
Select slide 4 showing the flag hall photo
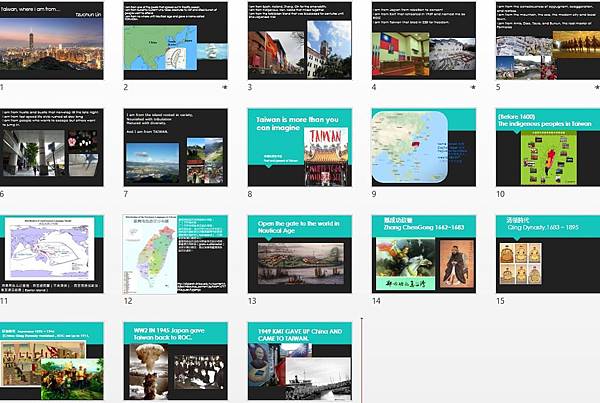424,41
